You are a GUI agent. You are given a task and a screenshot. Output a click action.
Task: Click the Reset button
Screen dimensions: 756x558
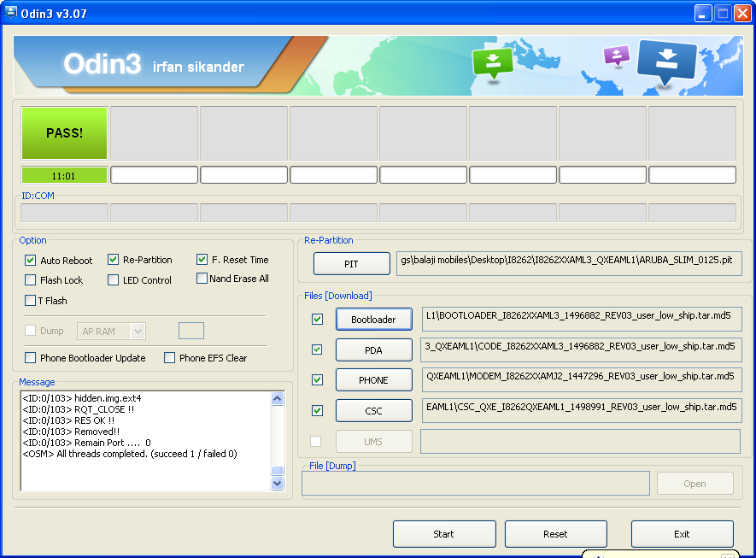(x=555, y=534)
